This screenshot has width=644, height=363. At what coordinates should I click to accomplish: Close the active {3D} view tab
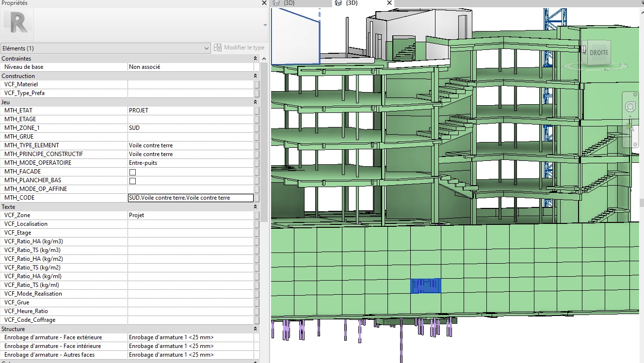click(389, 3)
